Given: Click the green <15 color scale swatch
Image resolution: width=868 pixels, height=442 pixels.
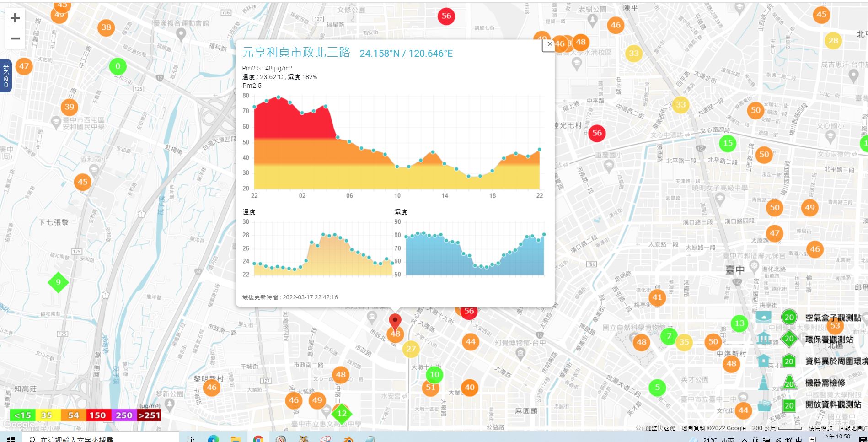Looking at the screenshot, I should 22,415.
